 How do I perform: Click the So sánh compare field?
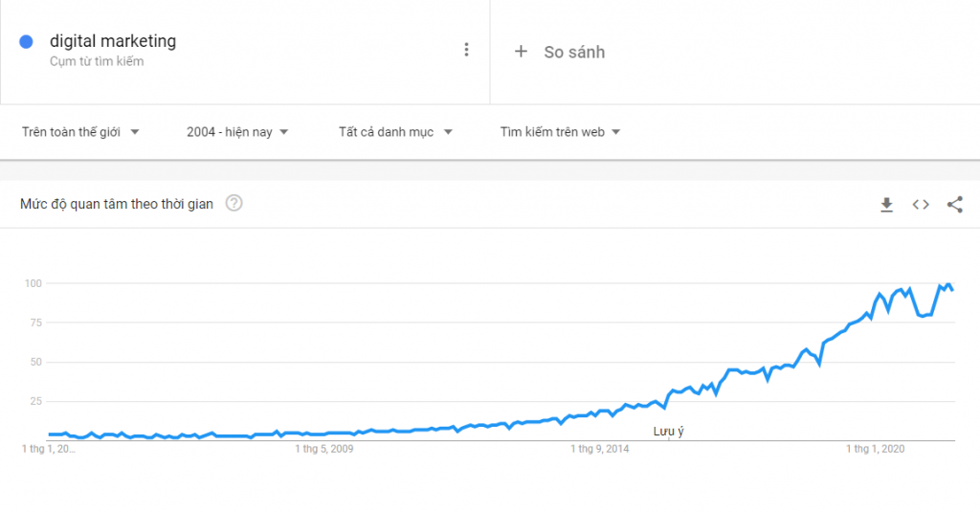[735, 52]
